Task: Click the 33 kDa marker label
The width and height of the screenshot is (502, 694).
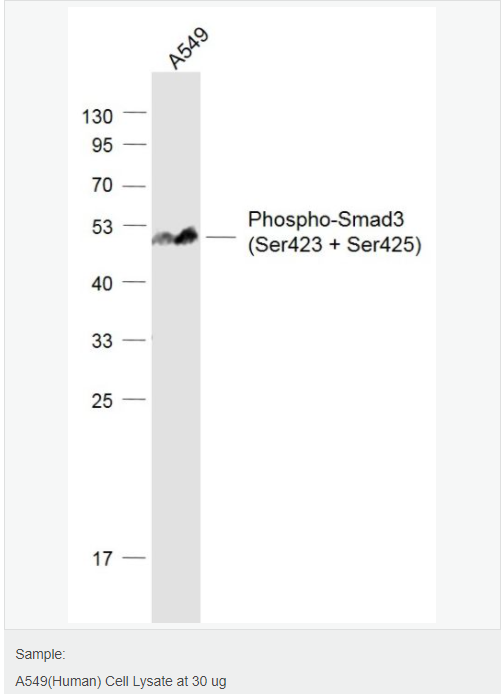Action: [x=102, y=341]
